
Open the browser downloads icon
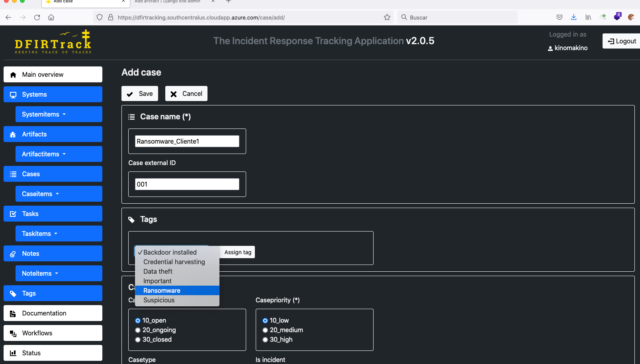point(573,17)
